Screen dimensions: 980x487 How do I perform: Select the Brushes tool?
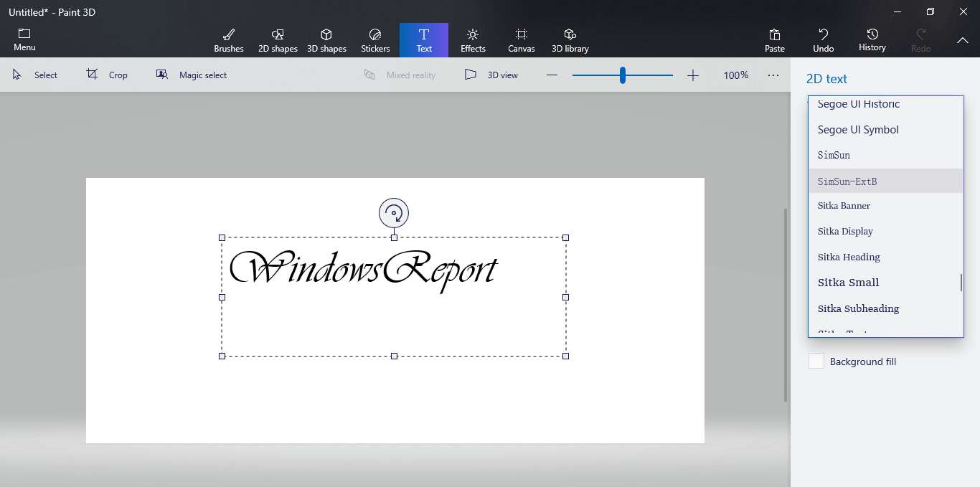tap(229, 40)
